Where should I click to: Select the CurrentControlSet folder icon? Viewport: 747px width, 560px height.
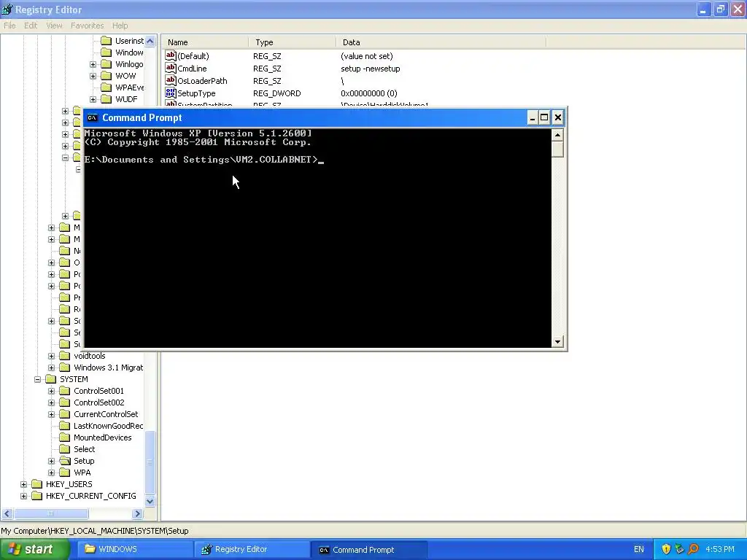pyautogui.click(x=65, y=414)
